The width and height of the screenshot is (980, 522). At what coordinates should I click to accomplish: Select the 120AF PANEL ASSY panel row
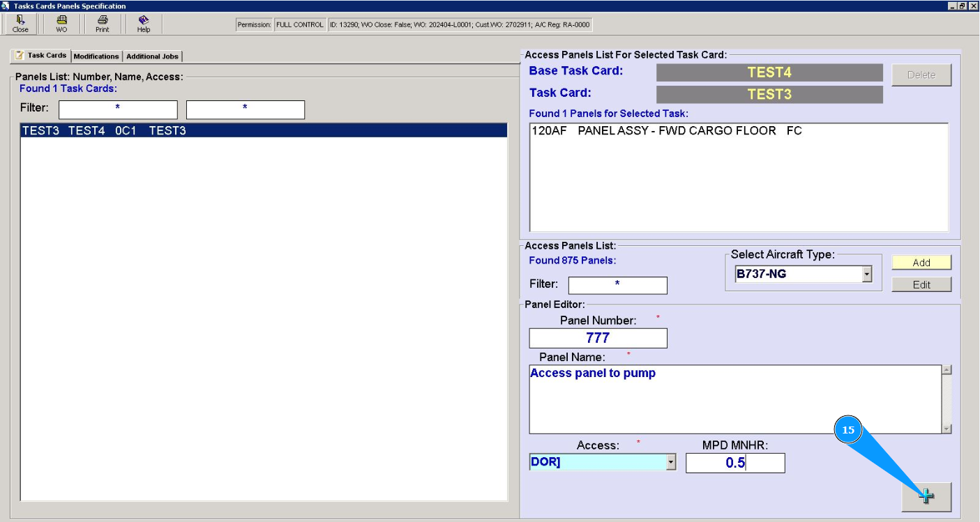click(x=739, y=131)
